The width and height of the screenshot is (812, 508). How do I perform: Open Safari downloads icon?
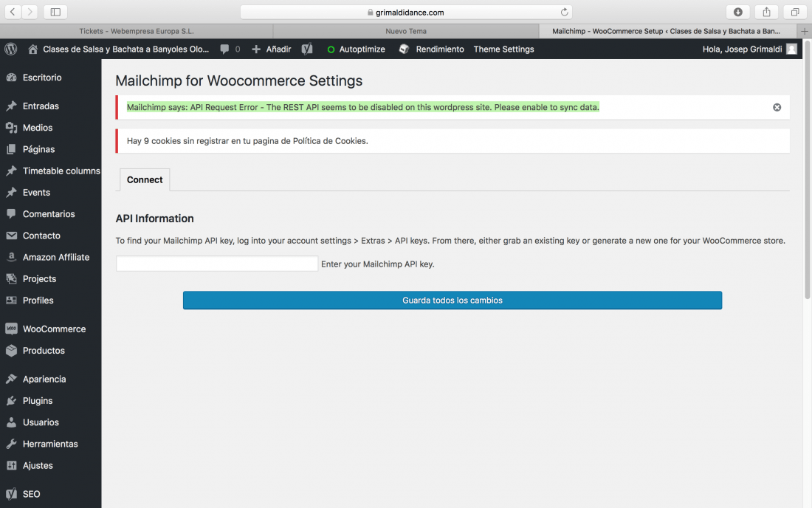(738, 12)
